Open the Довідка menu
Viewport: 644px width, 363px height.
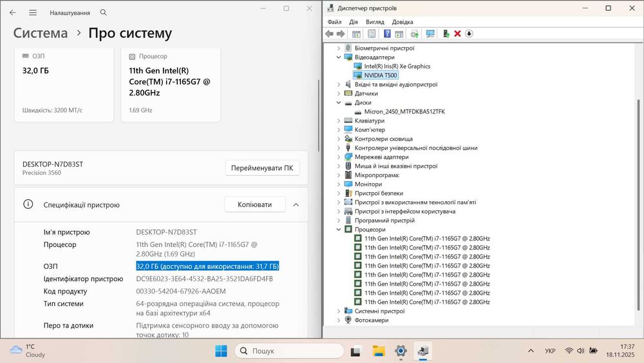click(402, 22)
